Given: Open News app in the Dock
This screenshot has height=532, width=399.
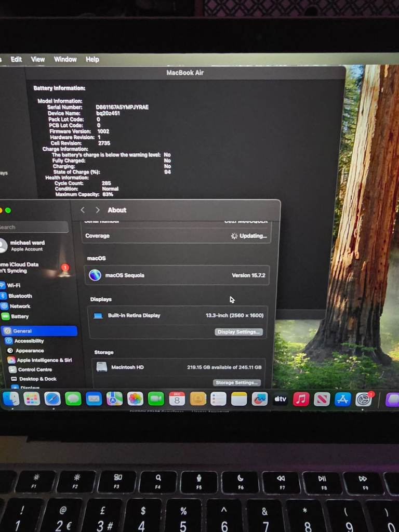Looking at the screenshot, I should (x=322, y=400).
